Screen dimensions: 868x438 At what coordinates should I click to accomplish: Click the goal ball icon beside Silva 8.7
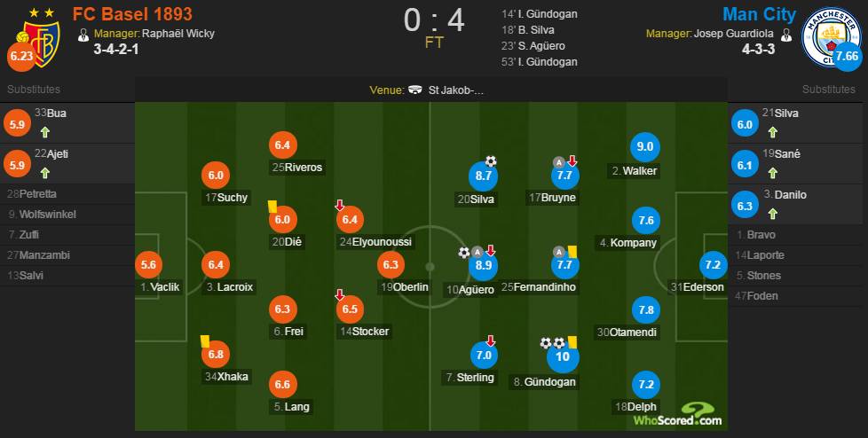coord(491,161)
